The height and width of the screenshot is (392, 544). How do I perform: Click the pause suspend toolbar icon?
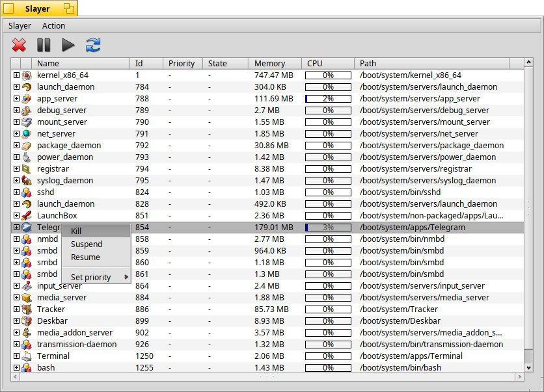[44, 45]
